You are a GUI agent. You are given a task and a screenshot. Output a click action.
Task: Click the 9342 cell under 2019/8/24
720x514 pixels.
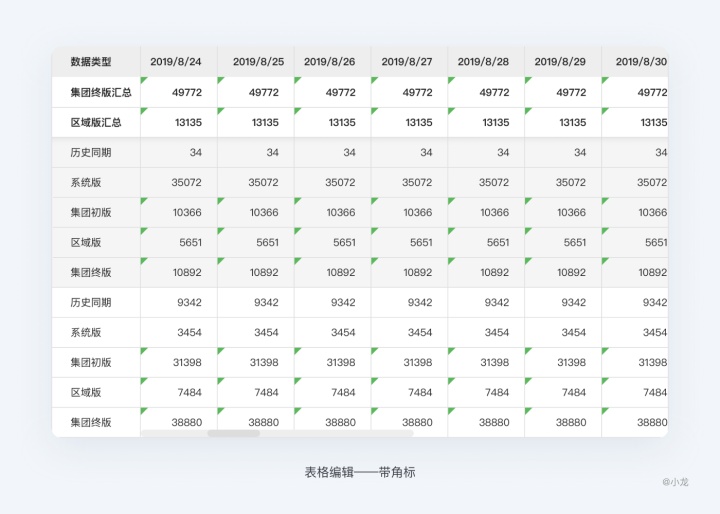(179, 302)
